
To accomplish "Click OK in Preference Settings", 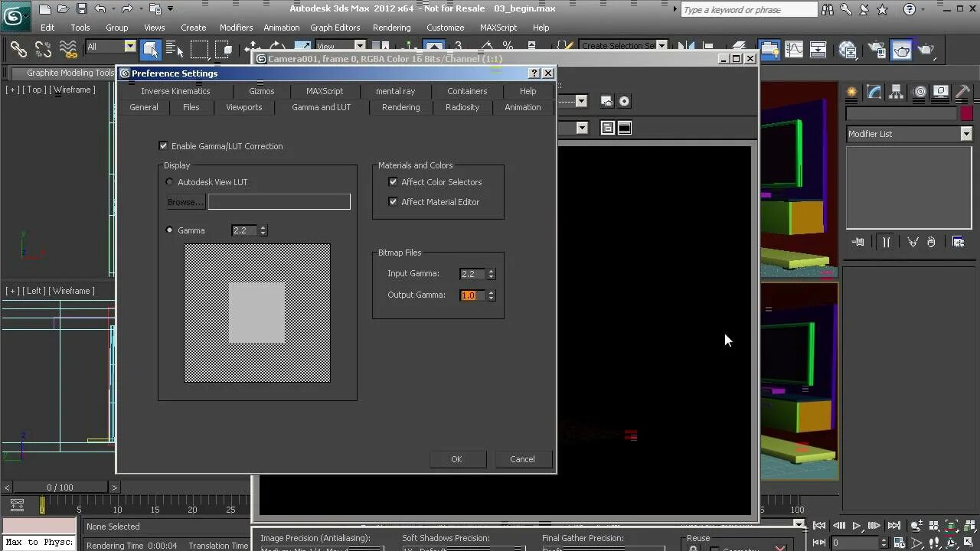I will pyautogui.click(x=456, y=458).
